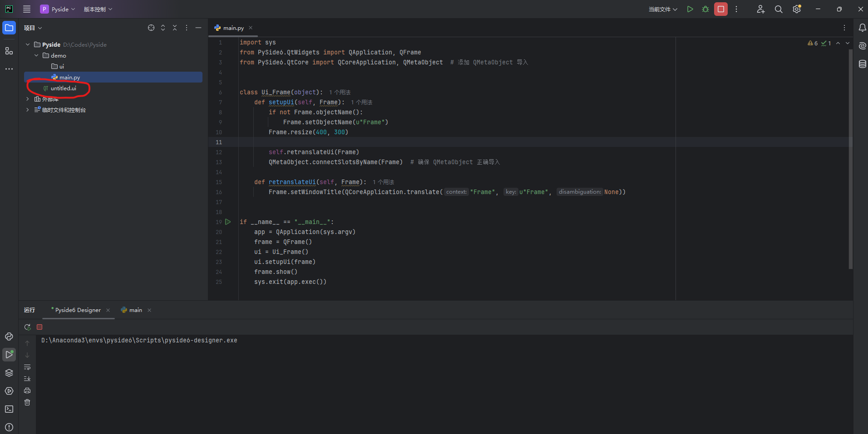The height and width of the screenshot is (434, 868).
Task: Open Python Console tool window
Action: [x=9, y=336]
